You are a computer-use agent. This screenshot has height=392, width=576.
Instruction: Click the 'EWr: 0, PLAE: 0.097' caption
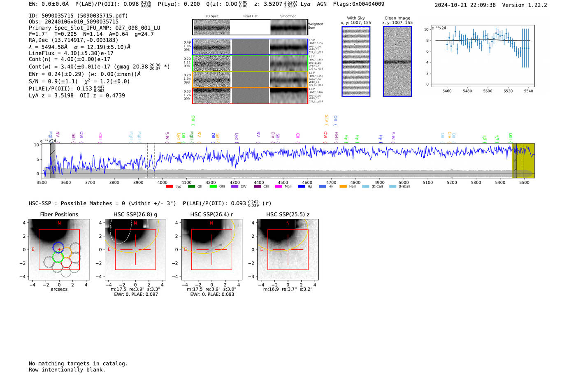pos(135,295)
